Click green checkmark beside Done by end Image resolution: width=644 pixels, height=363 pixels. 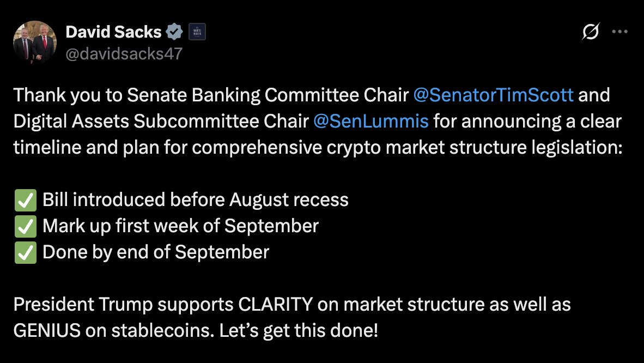26,252
